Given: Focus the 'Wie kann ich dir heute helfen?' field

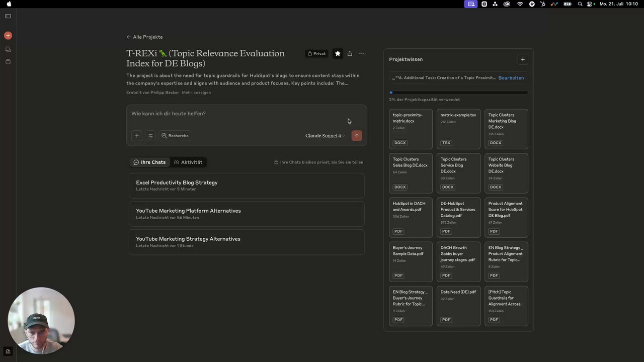Looking at the screenshot, I should (x=247, y=114).
